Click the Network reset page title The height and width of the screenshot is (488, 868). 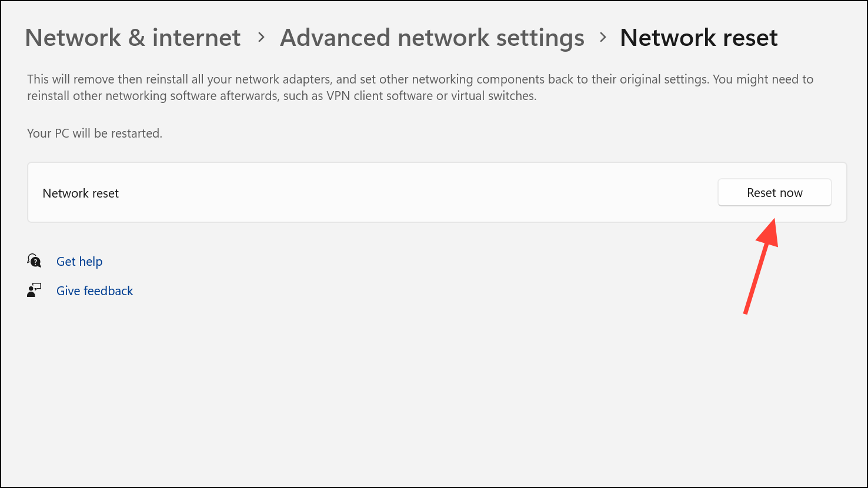click(699, 38)
